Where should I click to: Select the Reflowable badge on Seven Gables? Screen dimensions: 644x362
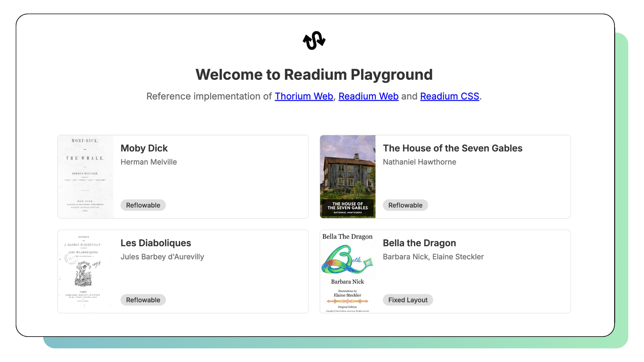405,205
